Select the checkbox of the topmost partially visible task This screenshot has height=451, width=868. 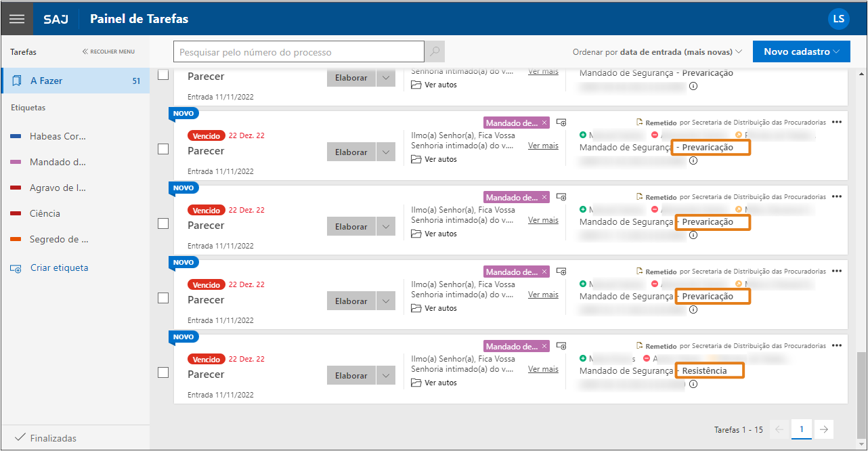click(163, 74)
